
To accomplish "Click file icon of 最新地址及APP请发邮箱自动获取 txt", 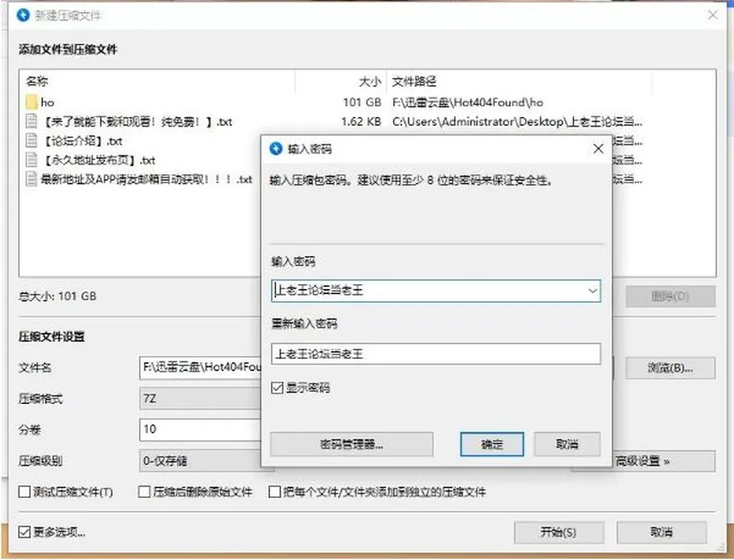I will click(31, 180).
